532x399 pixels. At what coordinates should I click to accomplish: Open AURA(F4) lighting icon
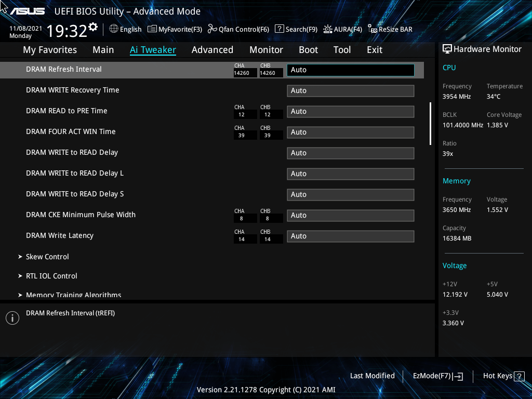[x=328, y=29]
